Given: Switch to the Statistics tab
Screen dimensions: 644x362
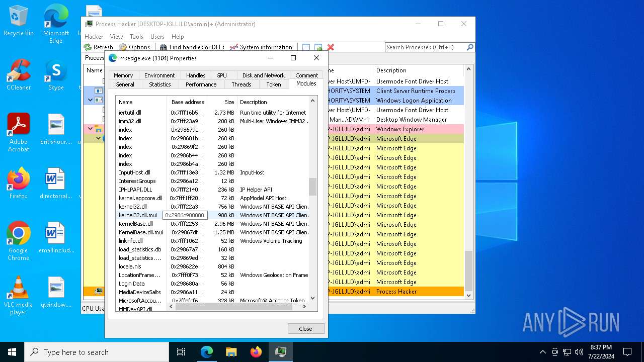Looking at the screenshot, I should 160,84.
